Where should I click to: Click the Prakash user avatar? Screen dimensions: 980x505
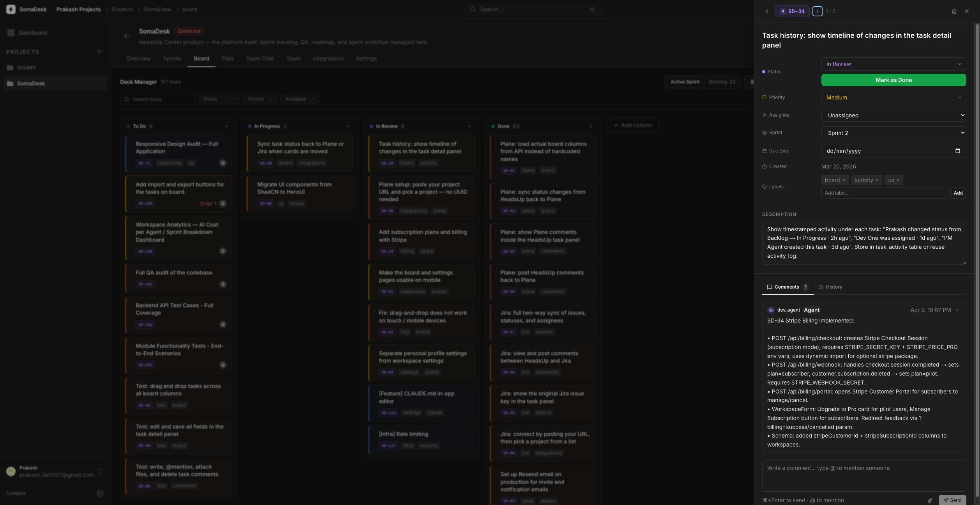click(x=11, y=471)
